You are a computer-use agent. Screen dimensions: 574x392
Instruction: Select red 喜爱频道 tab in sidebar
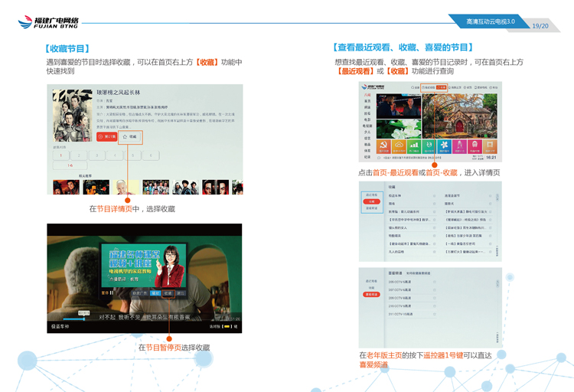[x=371, y=294]
